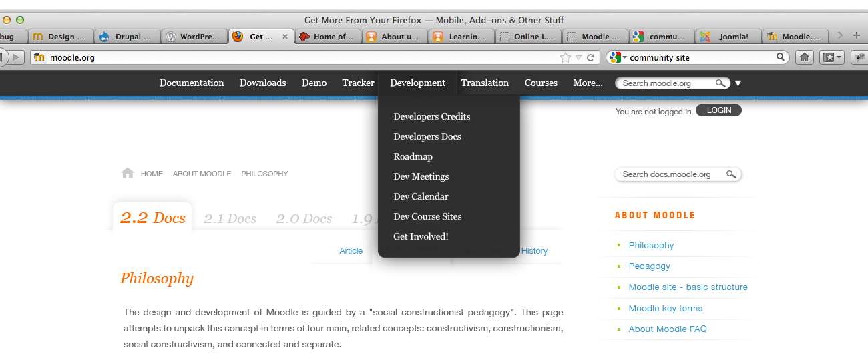
Task: Open Moodle key terms sidebar link
Action: (665, 308)
